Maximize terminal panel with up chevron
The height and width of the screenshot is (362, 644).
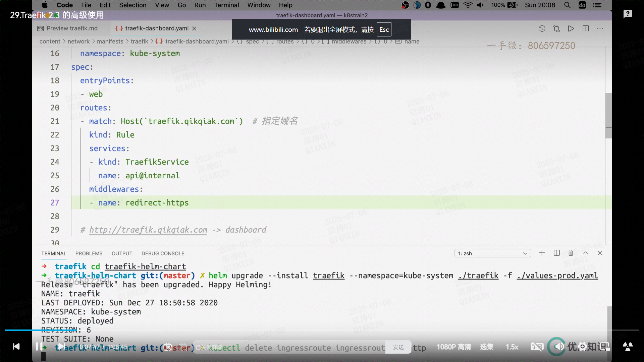[x=586, y=253]
